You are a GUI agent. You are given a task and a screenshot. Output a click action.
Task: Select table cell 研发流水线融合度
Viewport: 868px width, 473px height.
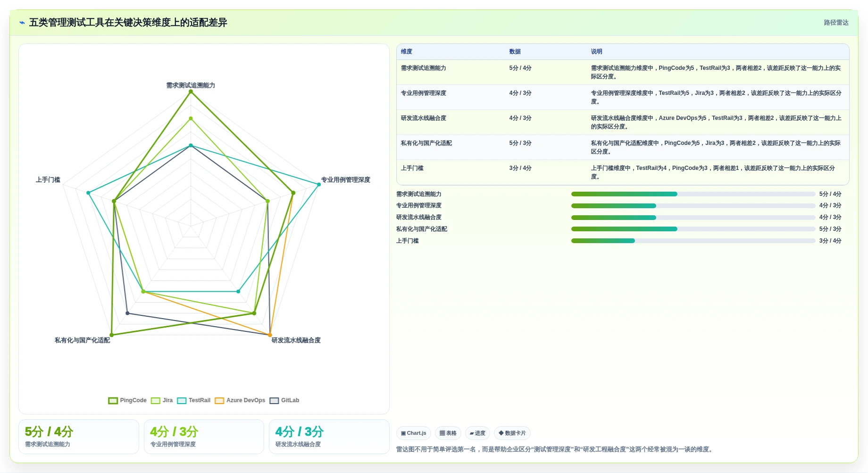click(x=451, y=122)
